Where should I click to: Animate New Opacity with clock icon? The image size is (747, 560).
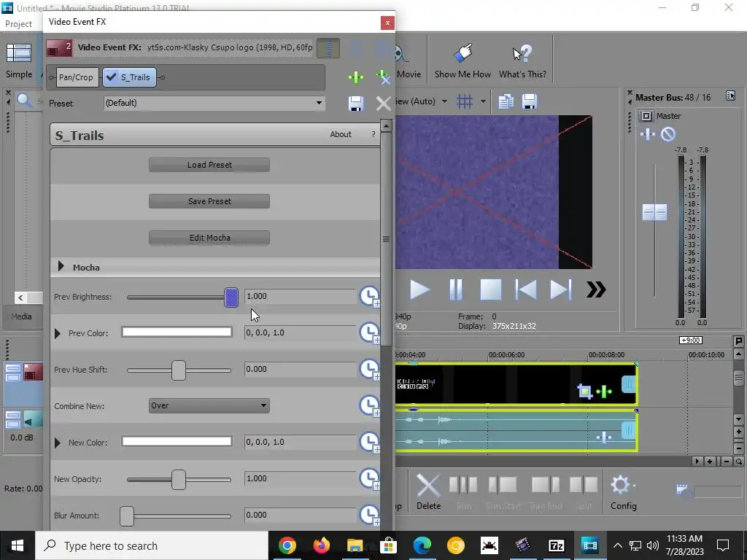pyautogui.click(x=369, y=478)
